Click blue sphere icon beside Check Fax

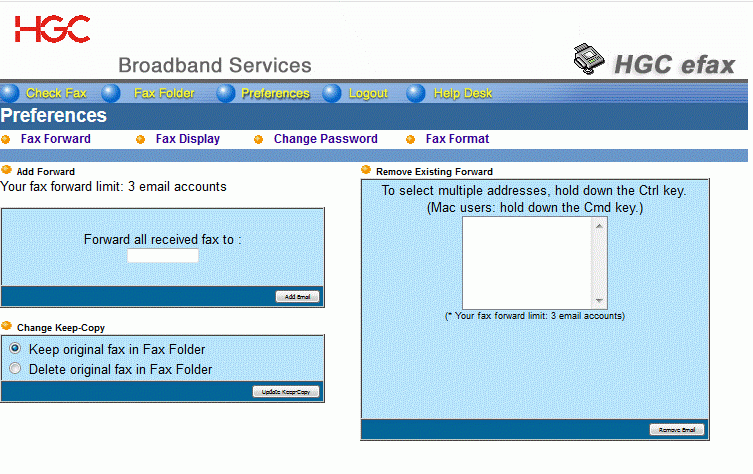(10, 93)
